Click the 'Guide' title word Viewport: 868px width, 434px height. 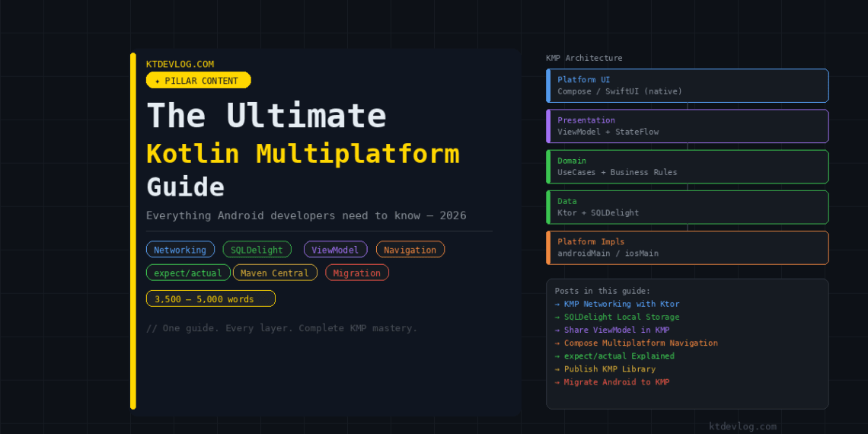(186, 187)
